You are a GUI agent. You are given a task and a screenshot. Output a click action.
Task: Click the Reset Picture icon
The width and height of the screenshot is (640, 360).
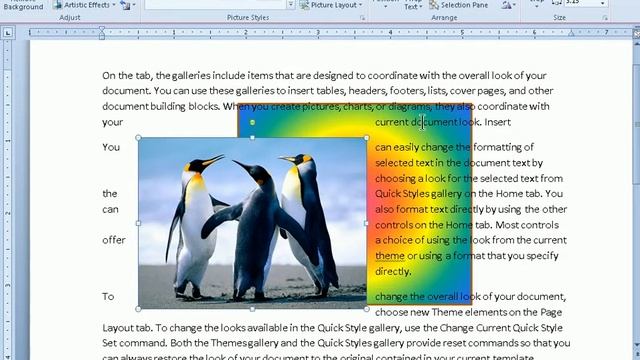tap(126, 5)
